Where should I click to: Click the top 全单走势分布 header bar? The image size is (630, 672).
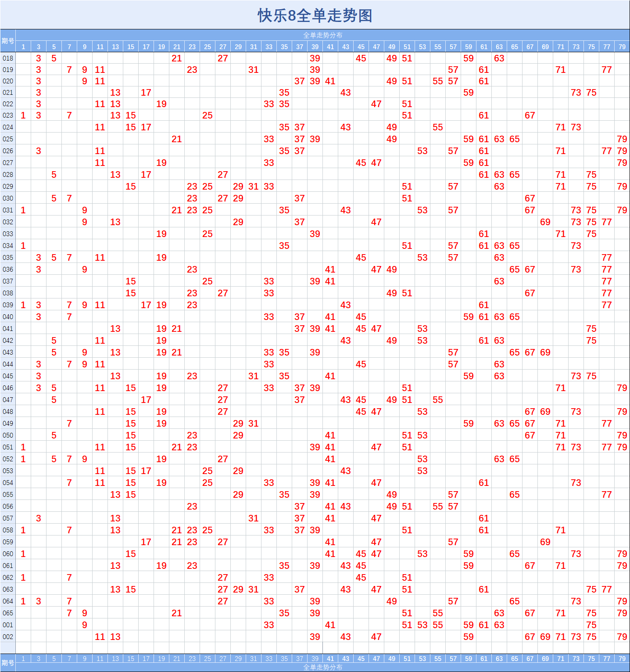[323, 35]
